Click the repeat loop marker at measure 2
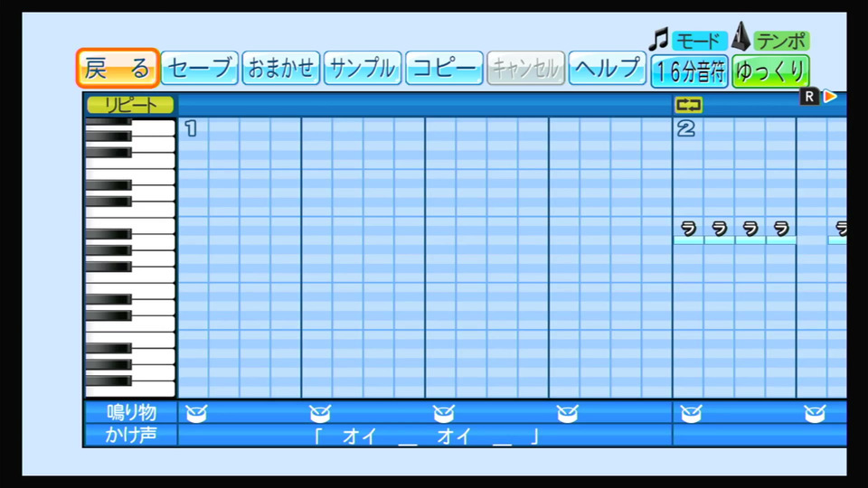Screen dimensions: 868x488 [689, 105]
